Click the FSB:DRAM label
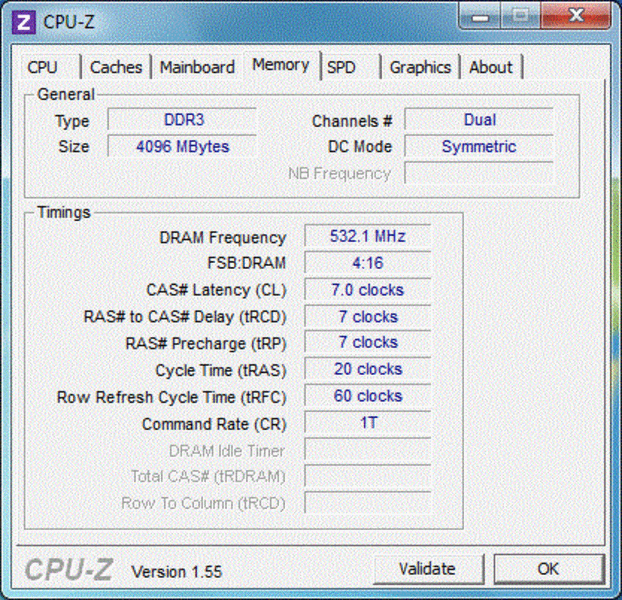This screenshot has width=622, height=600. [246, 263]
